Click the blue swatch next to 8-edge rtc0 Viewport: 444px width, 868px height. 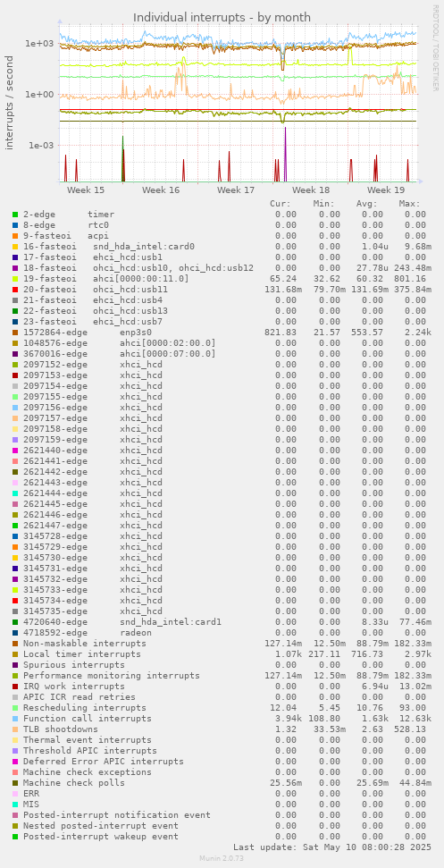point(15,225)
